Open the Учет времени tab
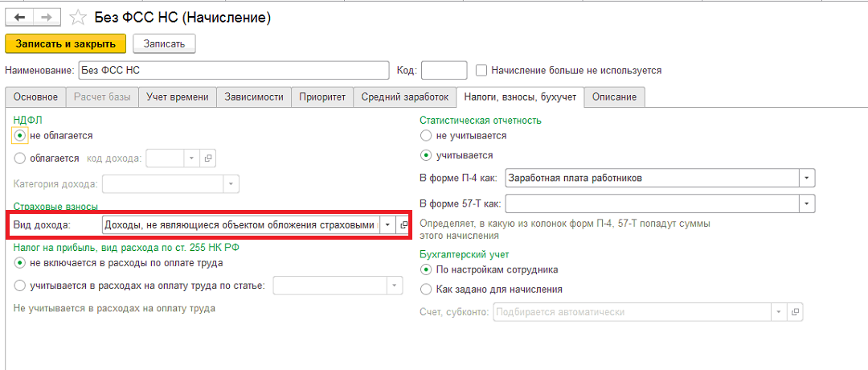 point(177,97)
